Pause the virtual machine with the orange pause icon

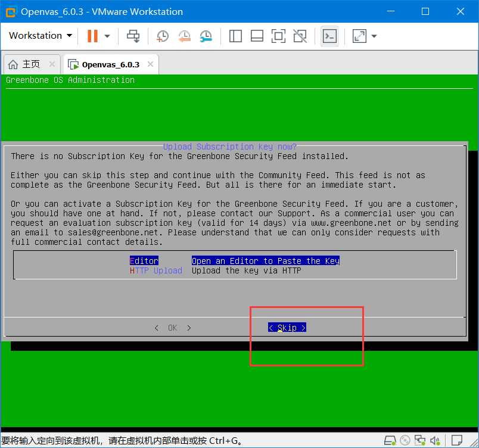pos(92,36)
